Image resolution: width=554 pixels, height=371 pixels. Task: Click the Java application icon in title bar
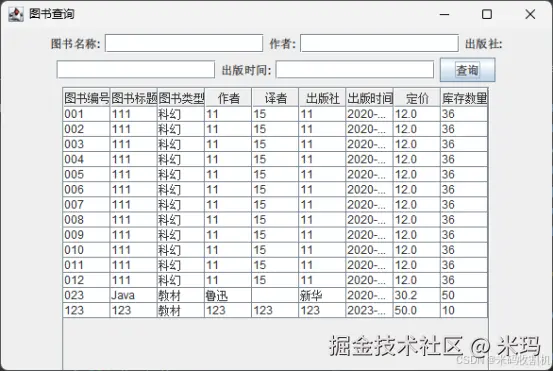point(16,14)
